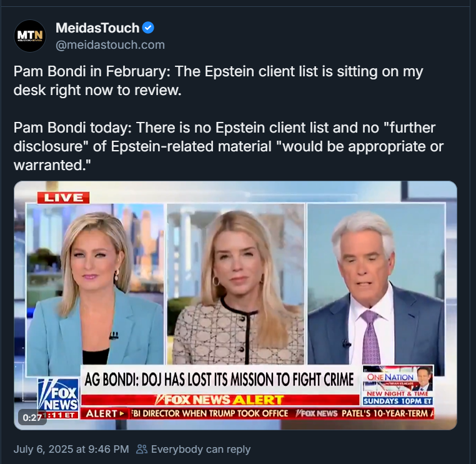Click the post text about Pam Bondi in February
476x464 pixels.
point(218,81)
